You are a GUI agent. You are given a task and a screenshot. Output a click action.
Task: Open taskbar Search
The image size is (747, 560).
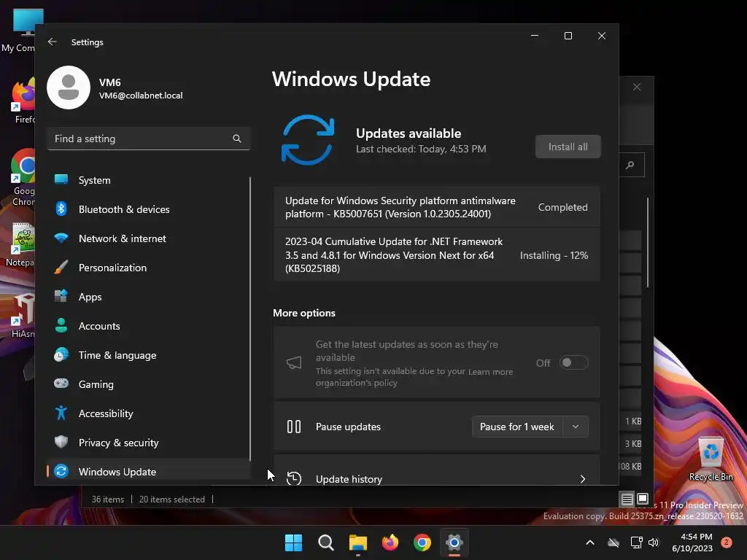[x=326, y=542]
